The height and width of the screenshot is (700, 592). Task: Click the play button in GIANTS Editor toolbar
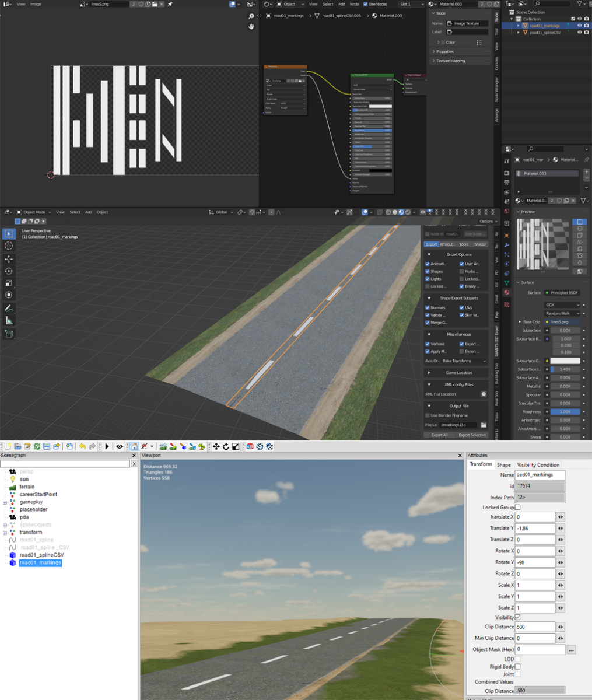pos(107,446)
